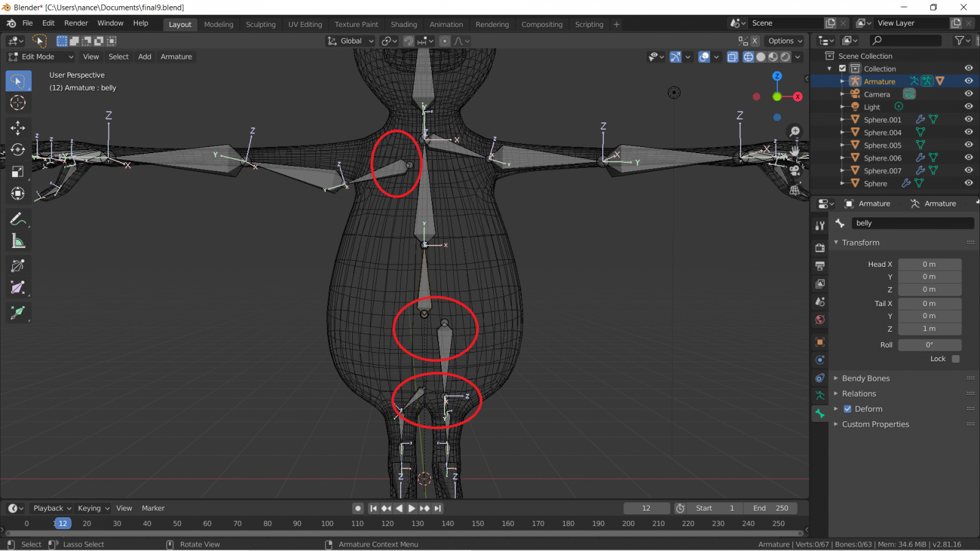
Task: Click frame 100 on the timeline
Action: 327,523
